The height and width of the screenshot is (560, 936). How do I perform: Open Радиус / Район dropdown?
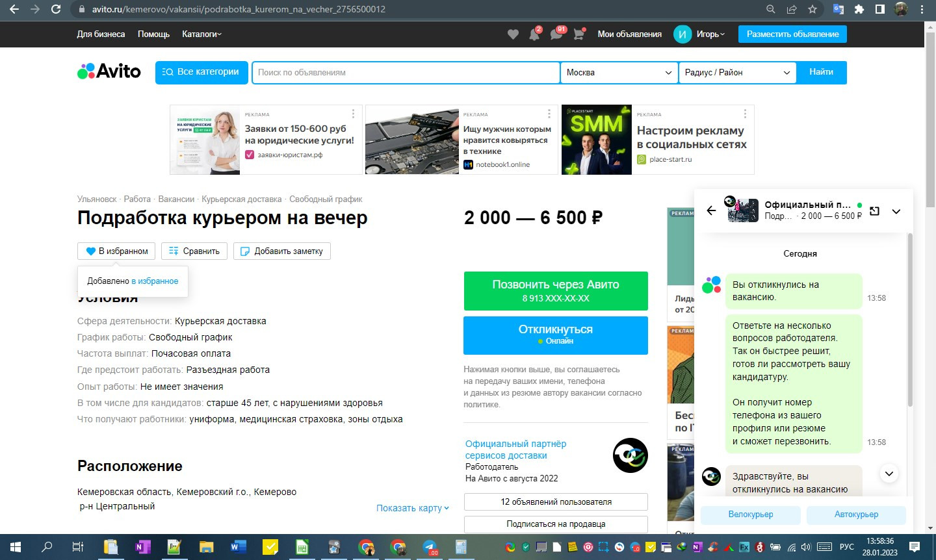point(737,73)
